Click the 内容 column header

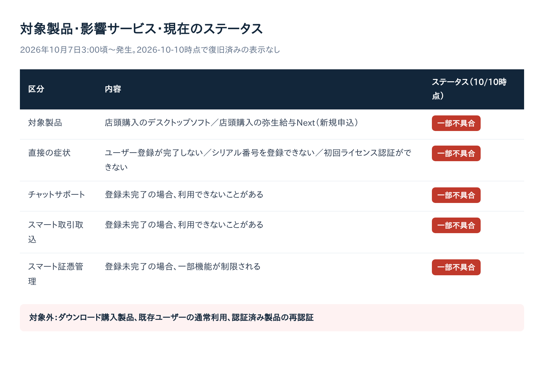tap(113, 89)
